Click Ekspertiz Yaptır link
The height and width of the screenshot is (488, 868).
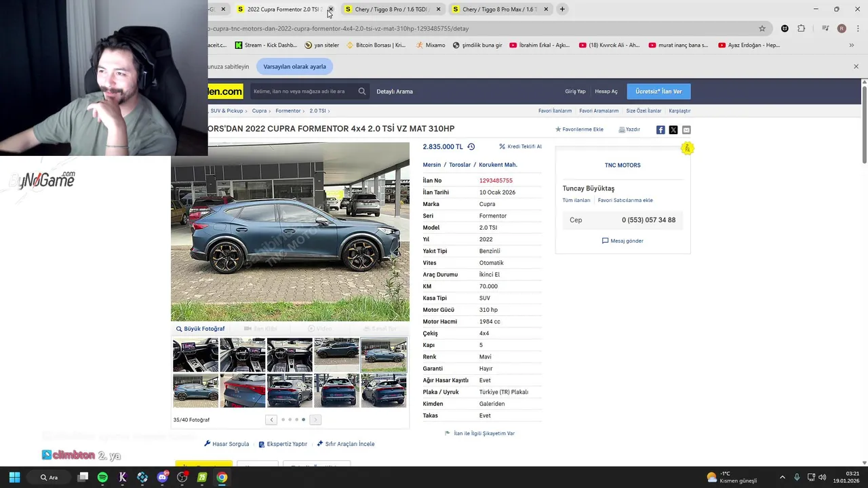tap(283, 444)
